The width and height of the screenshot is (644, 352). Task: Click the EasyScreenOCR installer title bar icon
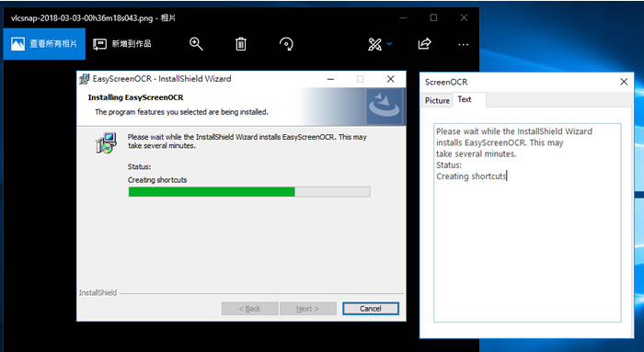85,79
